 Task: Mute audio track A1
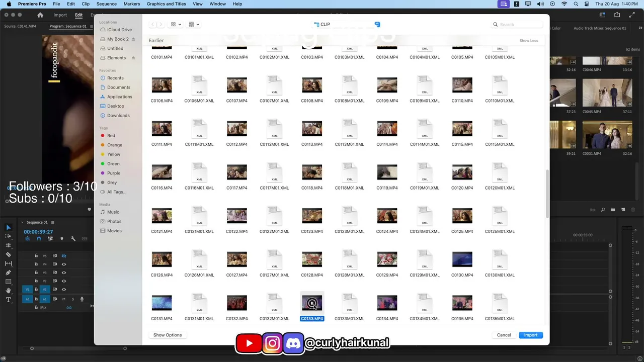pyautogui.click(x=63, y=299)
